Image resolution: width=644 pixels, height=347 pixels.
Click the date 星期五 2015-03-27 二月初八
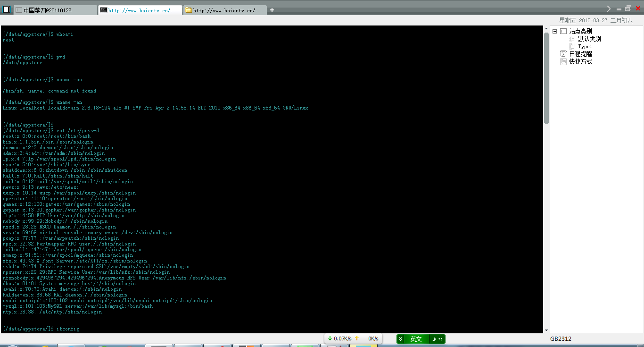coord(596,20)
